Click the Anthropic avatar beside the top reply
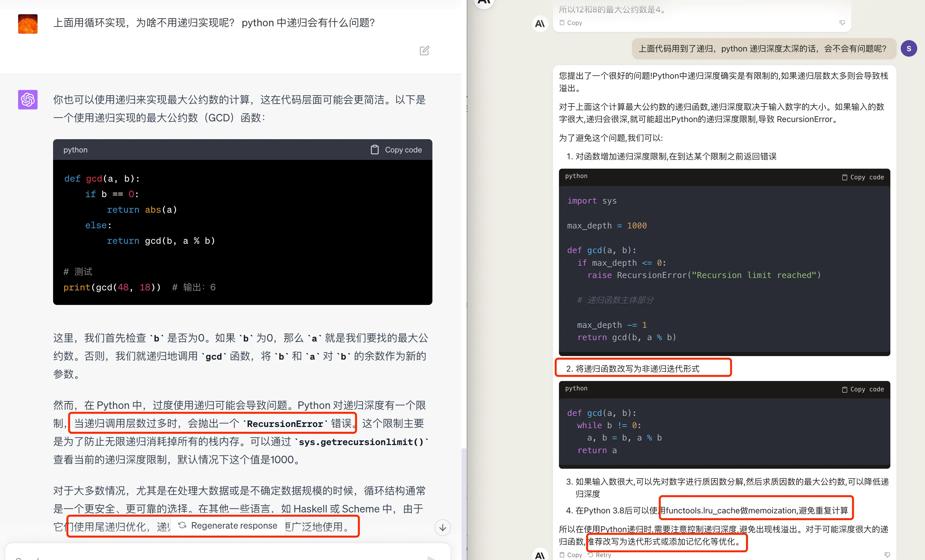The height and width of the screenshot is (560, 925). pos(540,24)
